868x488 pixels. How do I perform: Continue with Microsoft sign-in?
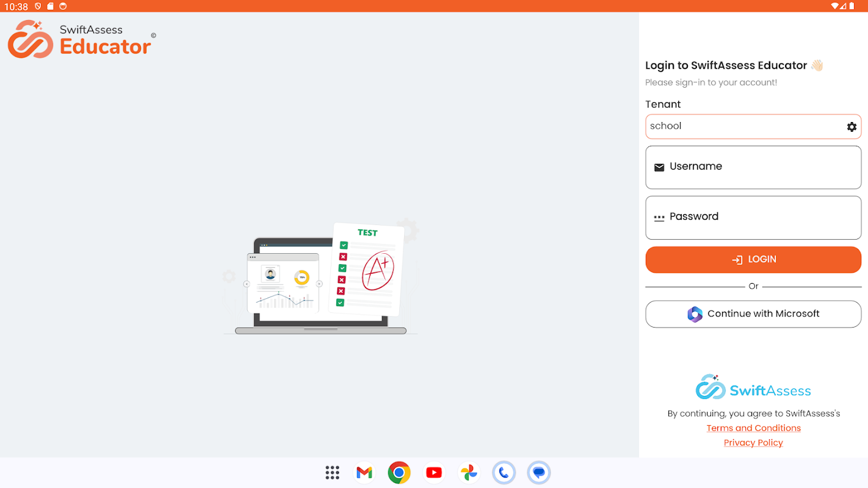pyautogui.click(x=753, y=314)
